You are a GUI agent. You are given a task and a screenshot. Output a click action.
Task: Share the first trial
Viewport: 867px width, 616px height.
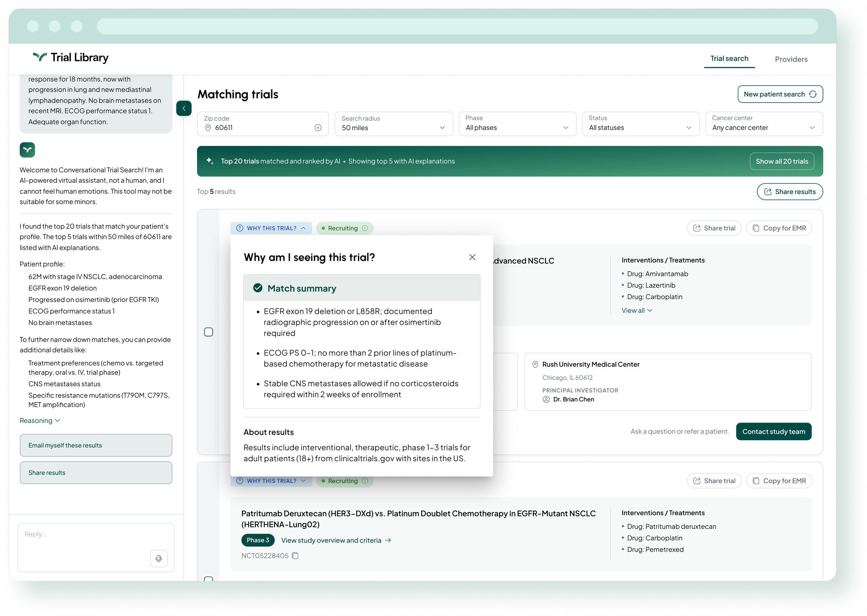[x=714, y=228]
